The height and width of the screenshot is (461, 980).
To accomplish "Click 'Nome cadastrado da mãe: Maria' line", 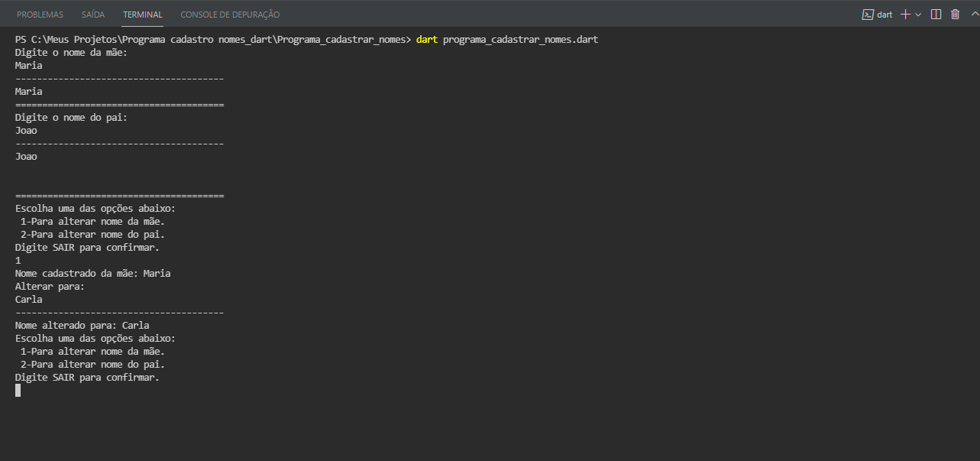I will click(x=92, y=273).
